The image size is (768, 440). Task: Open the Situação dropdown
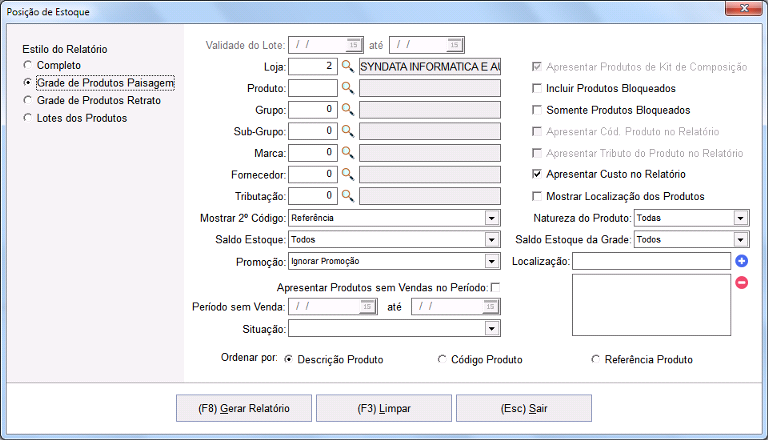point(492,328)
